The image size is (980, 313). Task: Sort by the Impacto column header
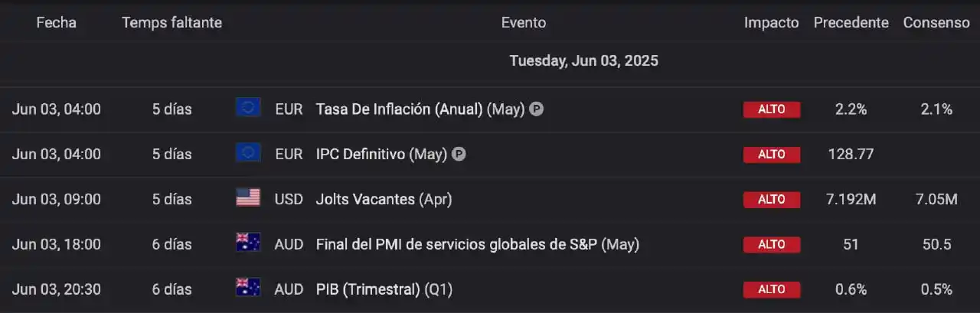(x=772, y=23)
